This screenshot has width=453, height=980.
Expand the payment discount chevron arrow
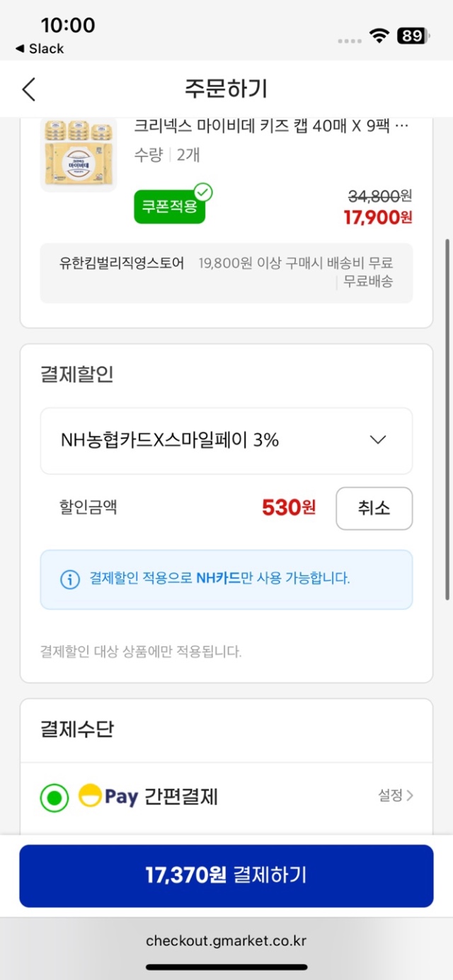coord(378,440)
